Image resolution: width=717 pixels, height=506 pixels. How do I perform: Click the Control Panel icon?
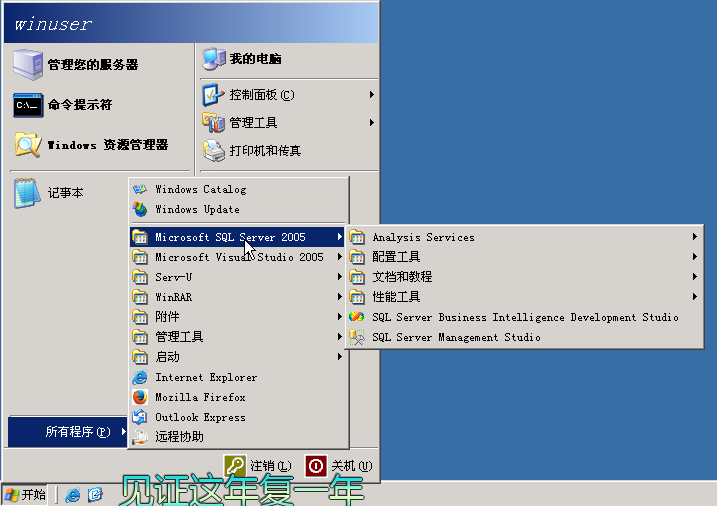213,95
